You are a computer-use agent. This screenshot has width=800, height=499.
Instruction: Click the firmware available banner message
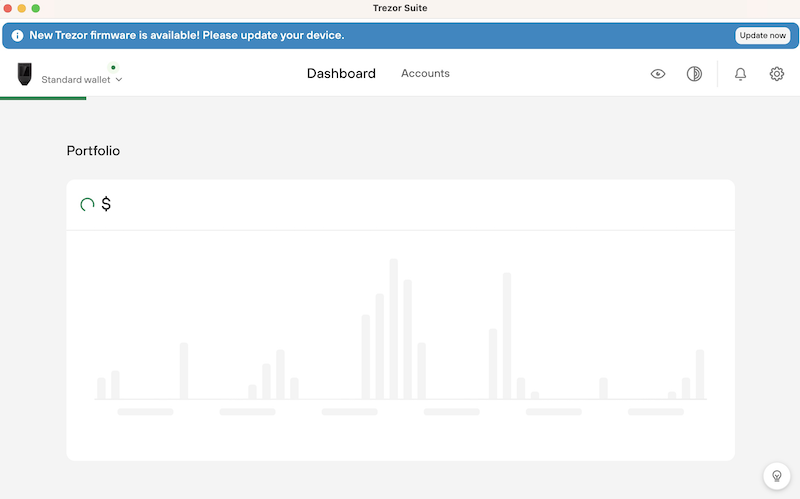187,35
